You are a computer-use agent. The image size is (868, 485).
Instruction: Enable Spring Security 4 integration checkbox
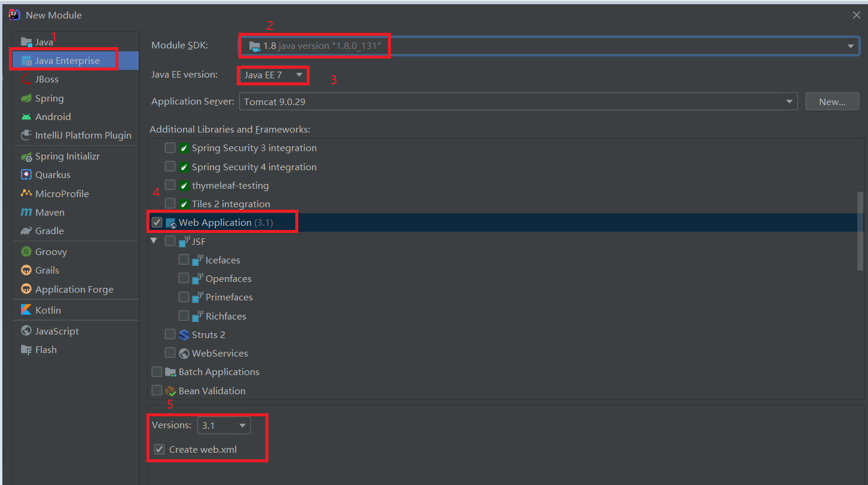click(x=170, y=167)
